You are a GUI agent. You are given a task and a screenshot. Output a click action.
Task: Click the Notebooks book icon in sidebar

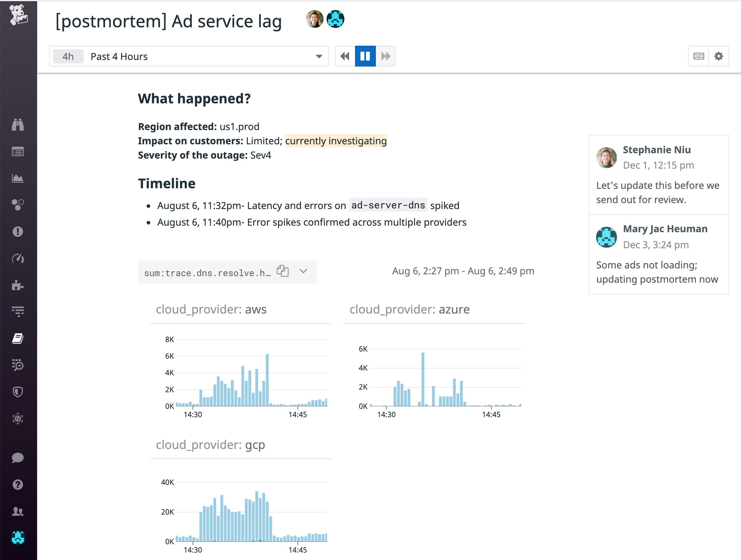pyautogui.click(x=18, y=338)
